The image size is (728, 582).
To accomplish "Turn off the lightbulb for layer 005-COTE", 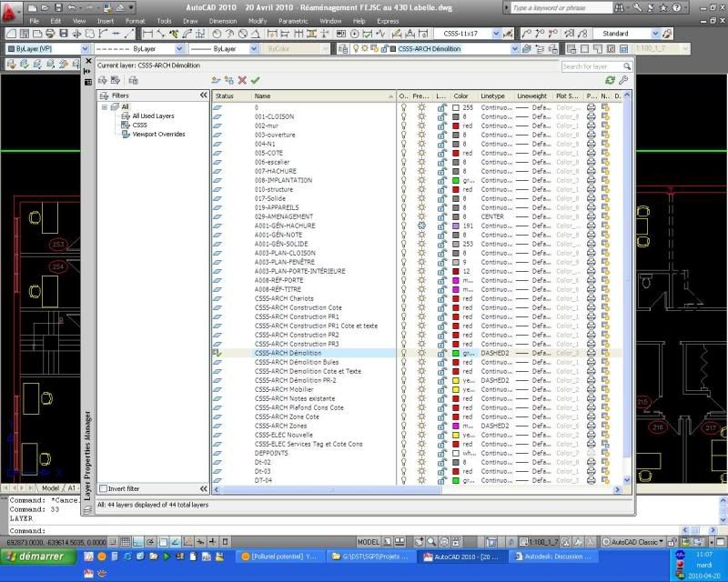I will click(x=404, y=153).
